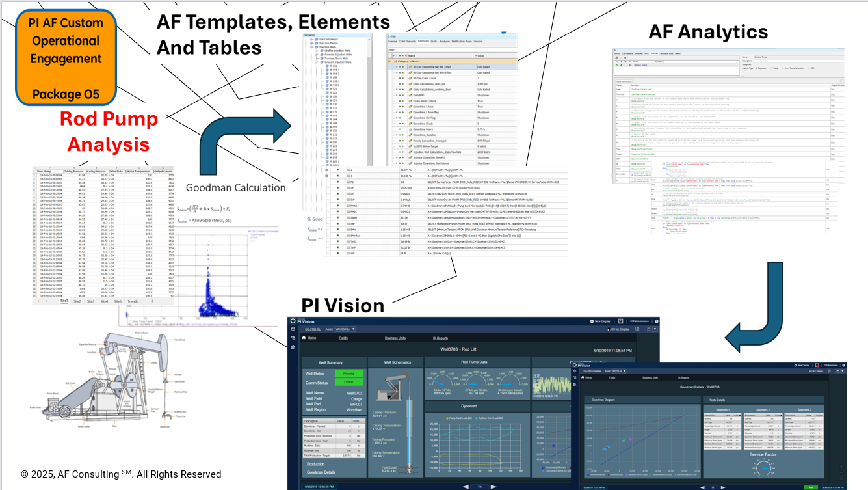
Task: Click Business Units link in main PI Vision
Action: coord(395,338)
